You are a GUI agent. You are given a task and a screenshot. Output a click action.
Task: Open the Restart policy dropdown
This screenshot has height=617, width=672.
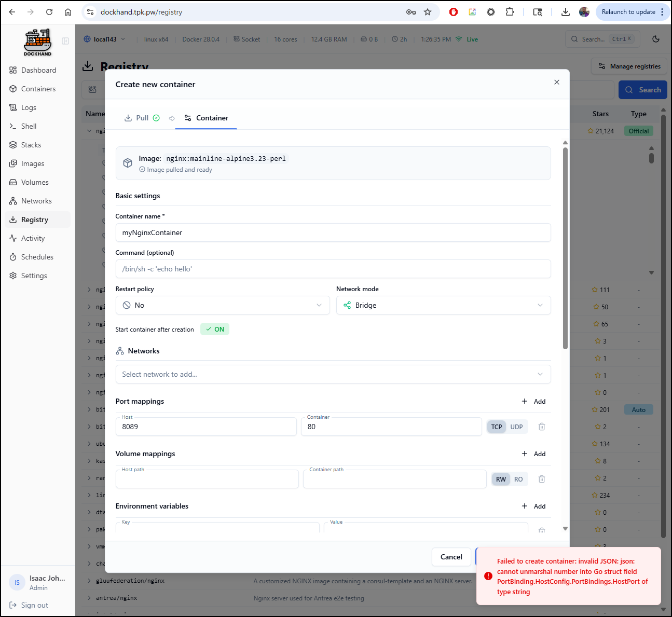[x=222, y=305]
